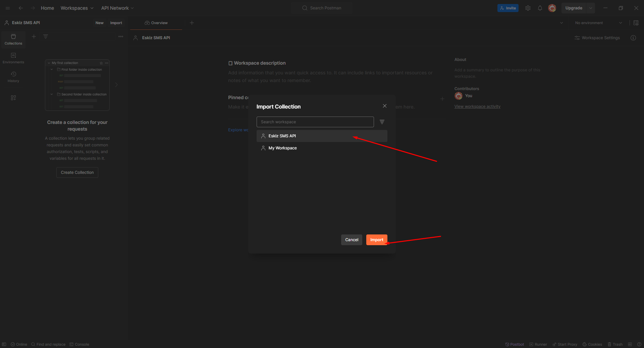Open settings gear icon in header
The image size is (644, 348).
click(x=528, y=8)
